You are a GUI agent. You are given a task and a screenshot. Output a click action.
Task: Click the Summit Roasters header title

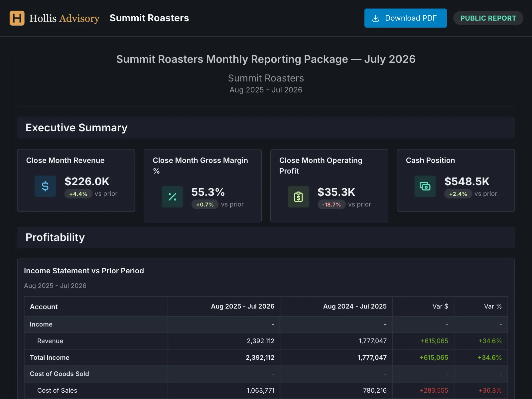(149, 18)
